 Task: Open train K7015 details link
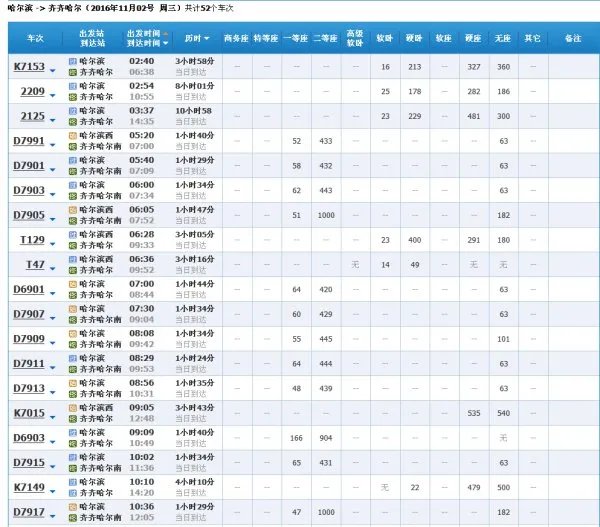[x=29, y=413]
